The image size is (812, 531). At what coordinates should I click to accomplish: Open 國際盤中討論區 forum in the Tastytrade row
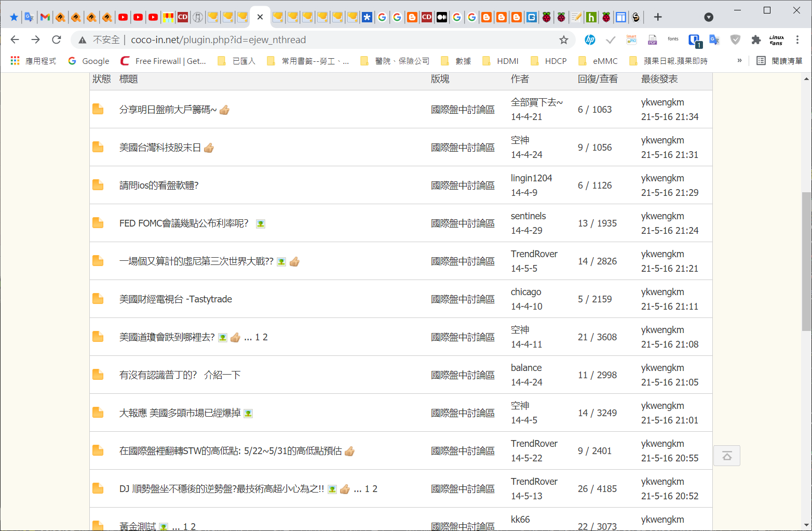point(463,299)
